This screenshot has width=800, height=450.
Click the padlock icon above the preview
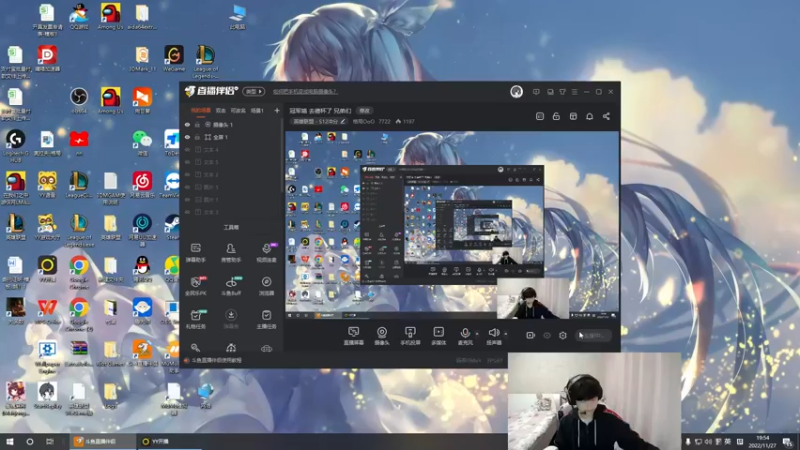pyautogui.click(x=556, y=116)
